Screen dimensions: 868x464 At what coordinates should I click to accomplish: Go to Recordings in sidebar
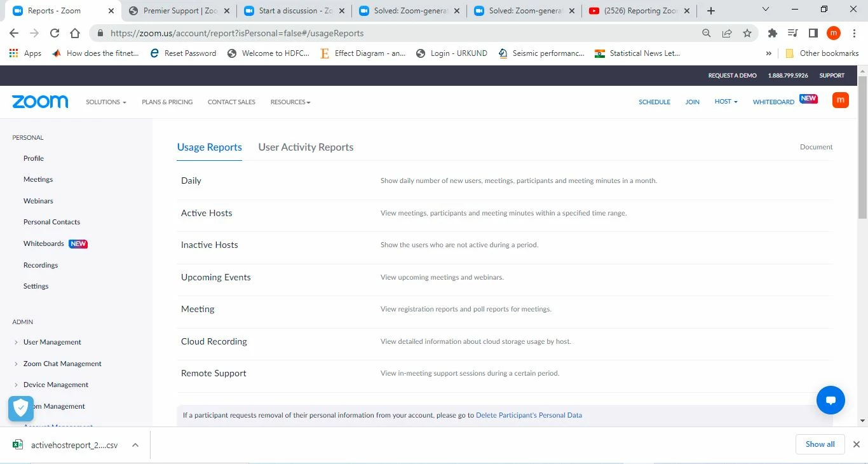coord(41,265)
